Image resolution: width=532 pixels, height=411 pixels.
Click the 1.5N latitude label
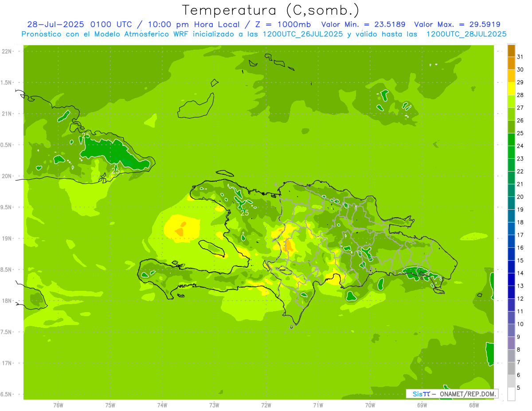point(6,82)
